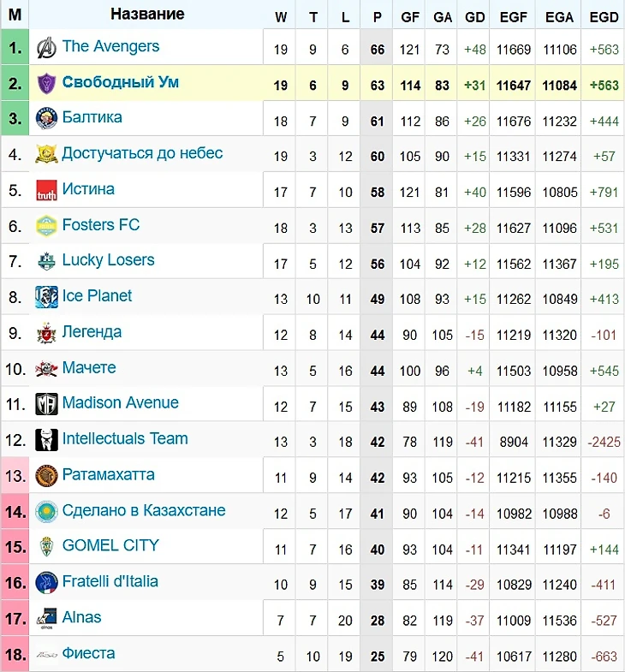Sort table by the P points column
Screen dimensions: 625x672
point(378,15)
